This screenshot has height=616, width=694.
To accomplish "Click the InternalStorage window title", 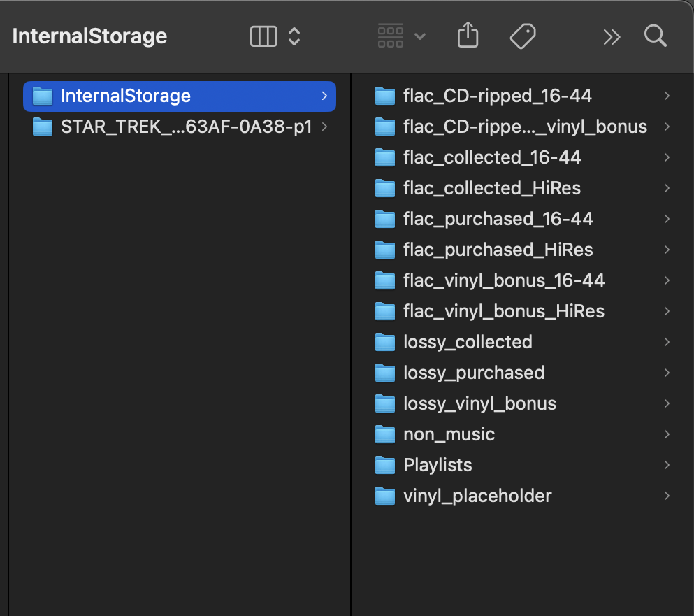I will [x=89, y=36].
